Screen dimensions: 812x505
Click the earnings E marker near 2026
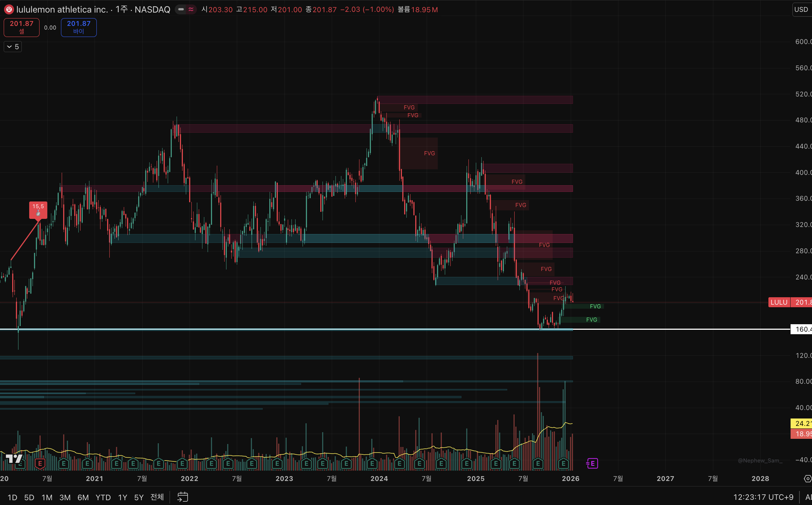click(x=563, y=463)
